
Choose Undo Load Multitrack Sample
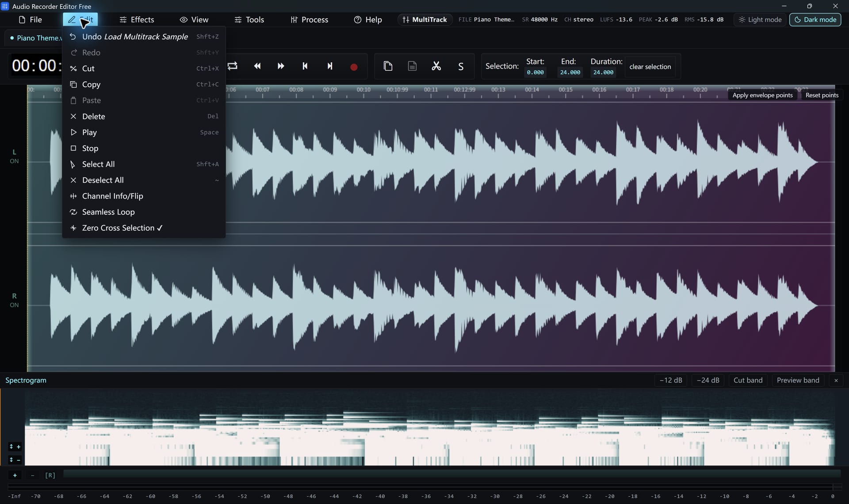point(144,37)
